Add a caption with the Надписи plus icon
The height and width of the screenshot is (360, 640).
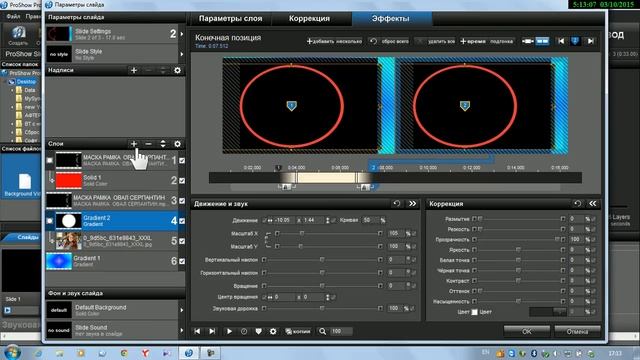pyautogui.click(x=133, y=70)
